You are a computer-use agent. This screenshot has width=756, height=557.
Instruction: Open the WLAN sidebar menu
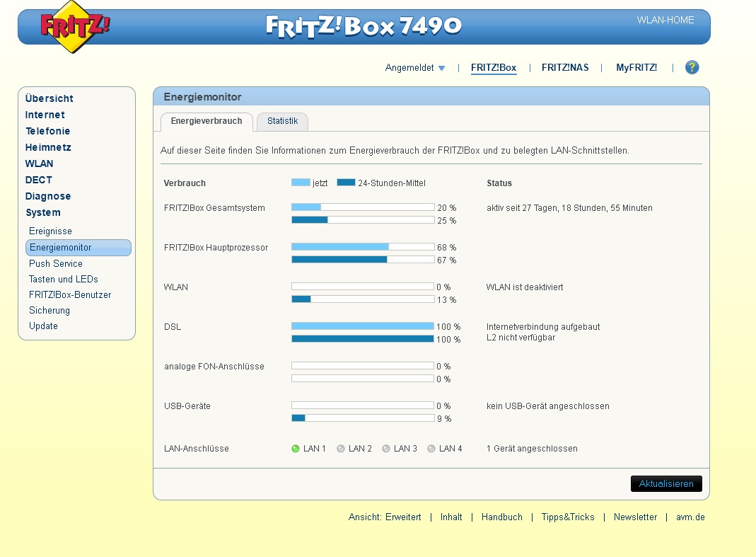(39, 163)
